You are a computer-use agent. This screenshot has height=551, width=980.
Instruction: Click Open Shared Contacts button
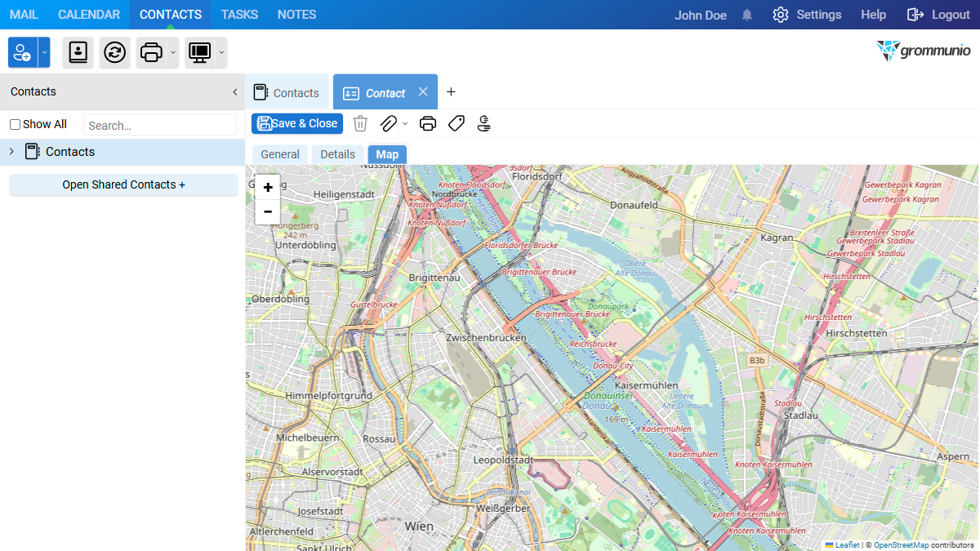123,184
